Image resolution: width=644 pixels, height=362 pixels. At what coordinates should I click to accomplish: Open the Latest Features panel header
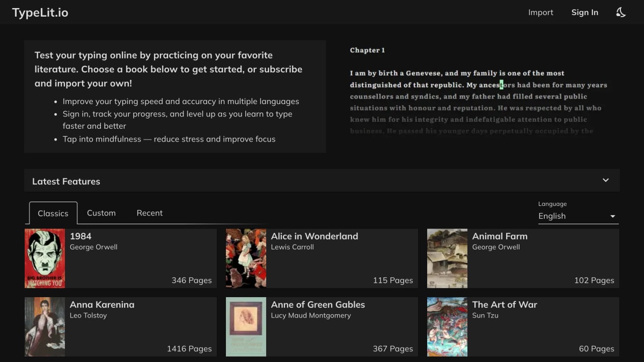(x=322, y=181)
